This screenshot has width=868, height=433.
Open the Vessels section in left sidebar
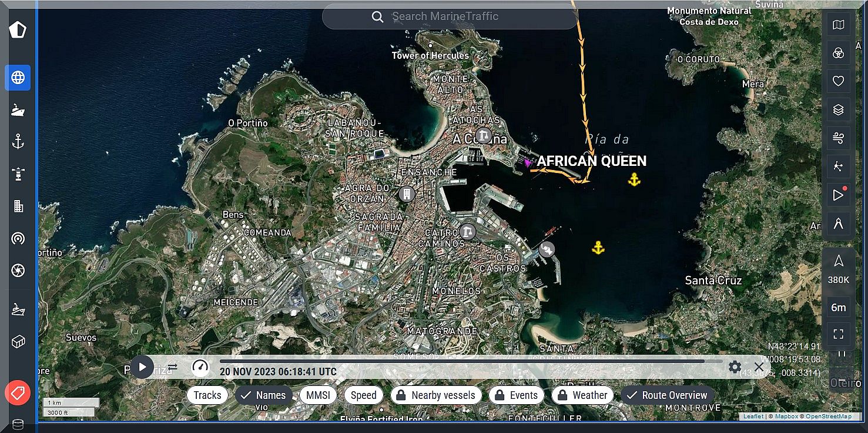pos(18,109)
